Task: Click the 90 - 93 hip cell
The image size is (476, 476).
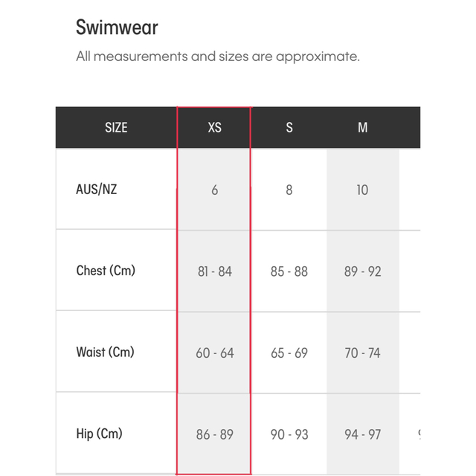Action: [289, 434]
